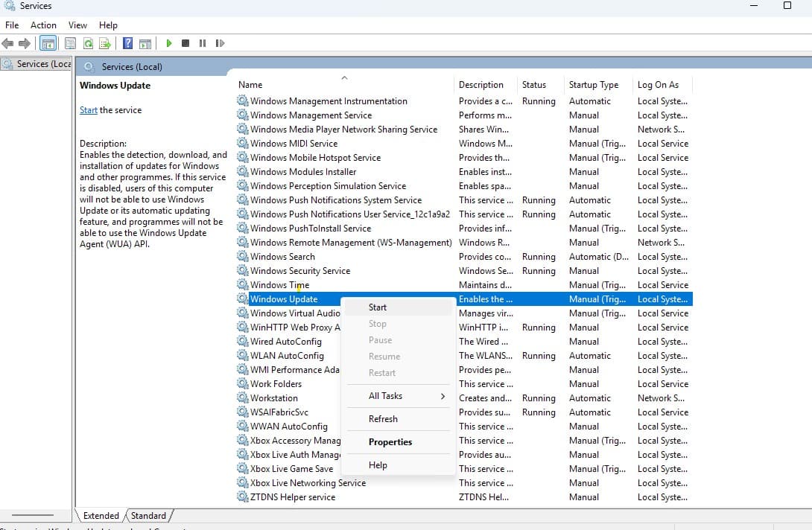Click the Stop Service icon in the toolbar
812x530 pixels.
[x=185, y=42]
